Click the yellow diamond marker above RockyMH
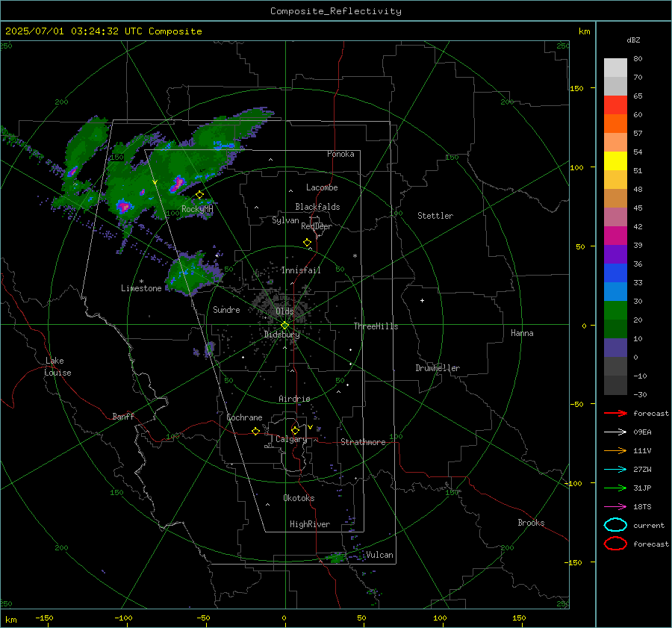The image size is (672, 628). [199, 195]
